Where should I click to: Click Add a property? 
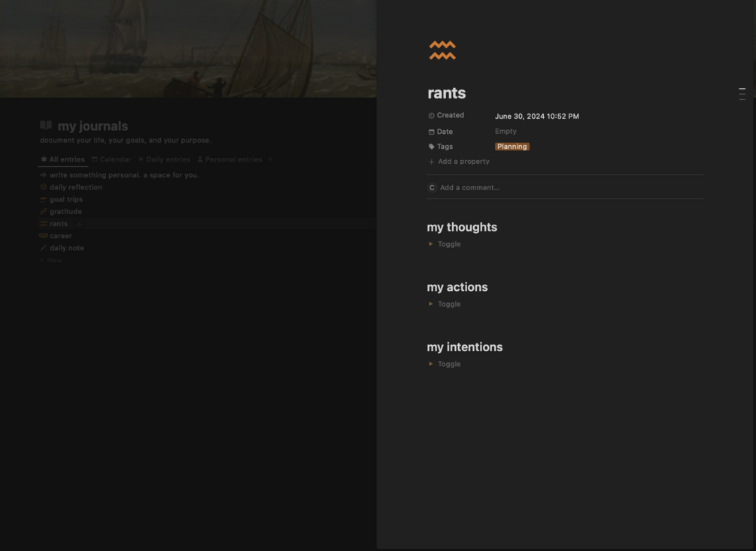click(x=463, y=162)
